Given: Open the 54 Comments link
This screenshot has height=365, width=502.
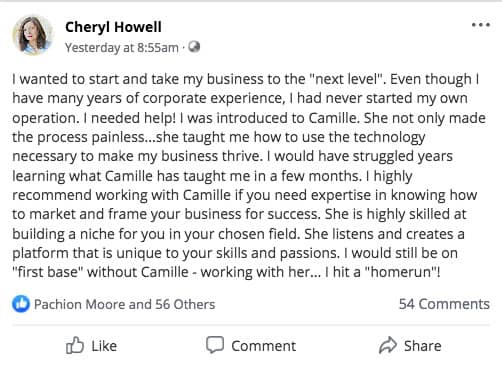Looking at the screenshot, I should tap(444, 304).
